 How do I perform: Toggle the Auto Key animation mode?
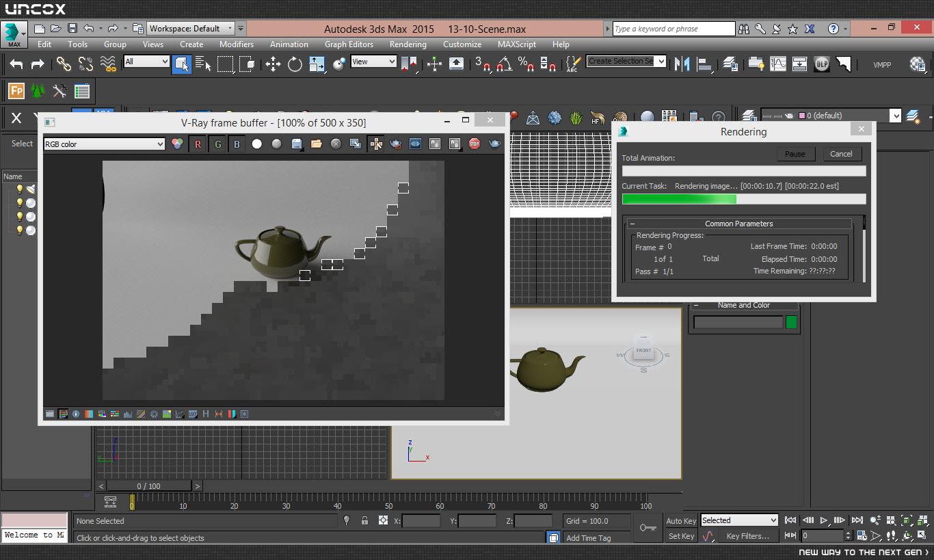(681, 521)
